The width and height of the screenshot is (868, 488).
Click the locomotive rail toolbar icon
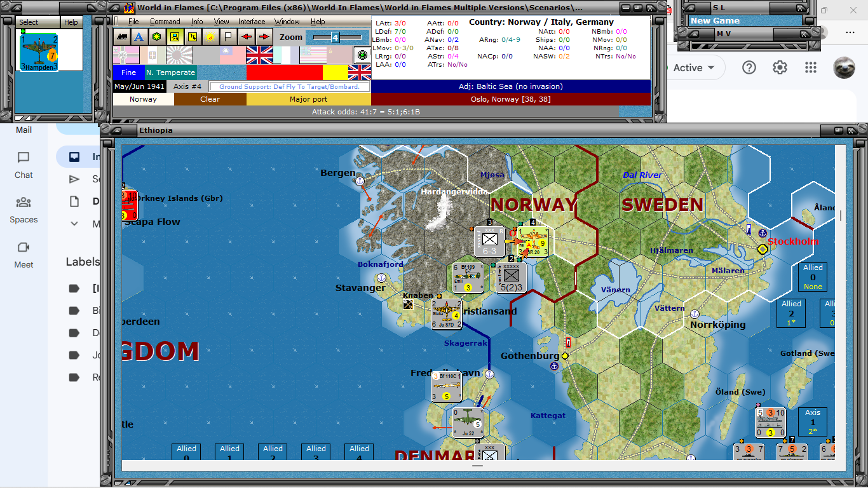[121, 37]
